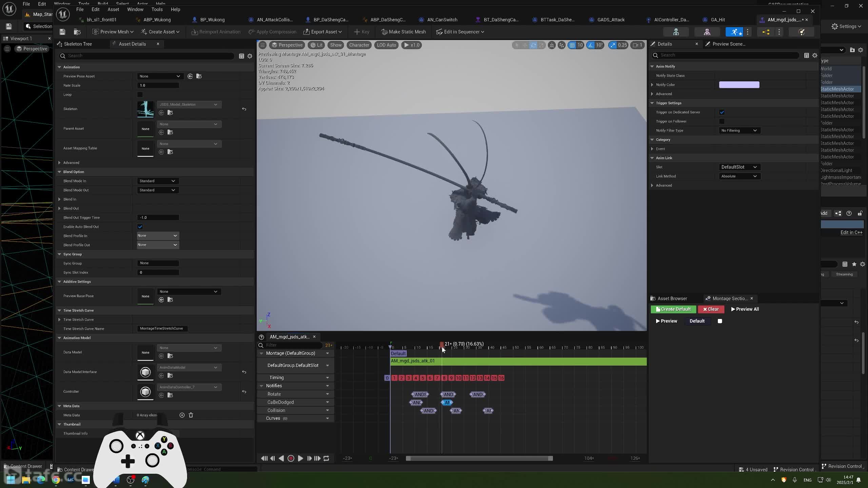Image resolution: width=868 pixels, height=488 pixels.
Task: Click the Save asset icon in toolbar
Action: click(x=62, y=32)
